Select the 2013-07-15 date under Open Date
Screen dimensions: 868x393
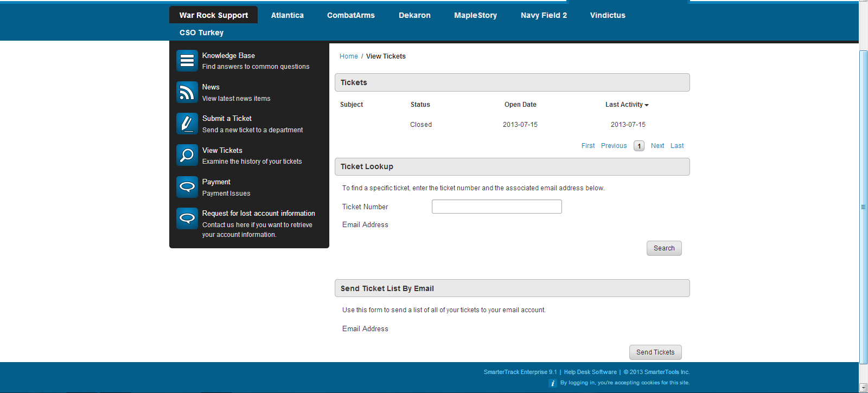(x=520, y=125)
